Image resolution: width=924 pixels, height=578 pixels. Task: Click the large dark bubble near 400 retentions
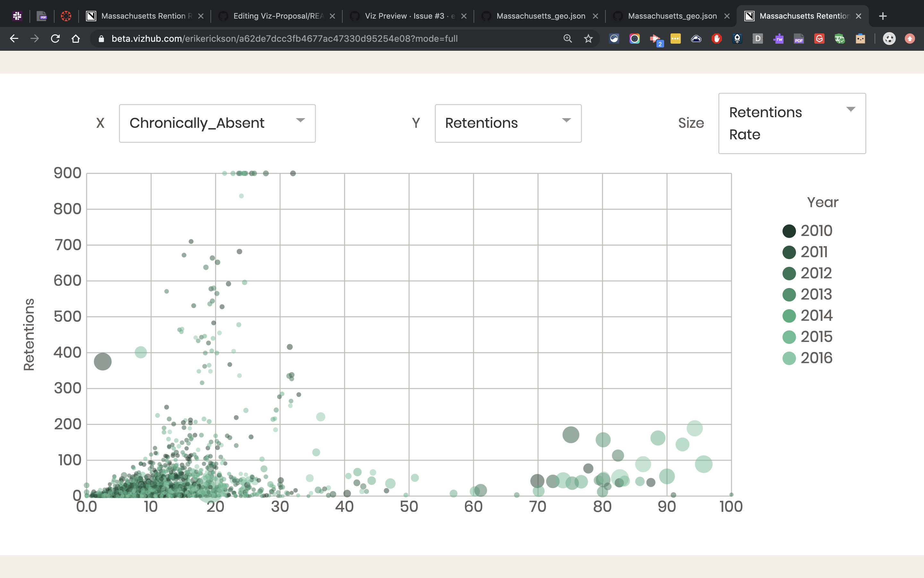103,361
